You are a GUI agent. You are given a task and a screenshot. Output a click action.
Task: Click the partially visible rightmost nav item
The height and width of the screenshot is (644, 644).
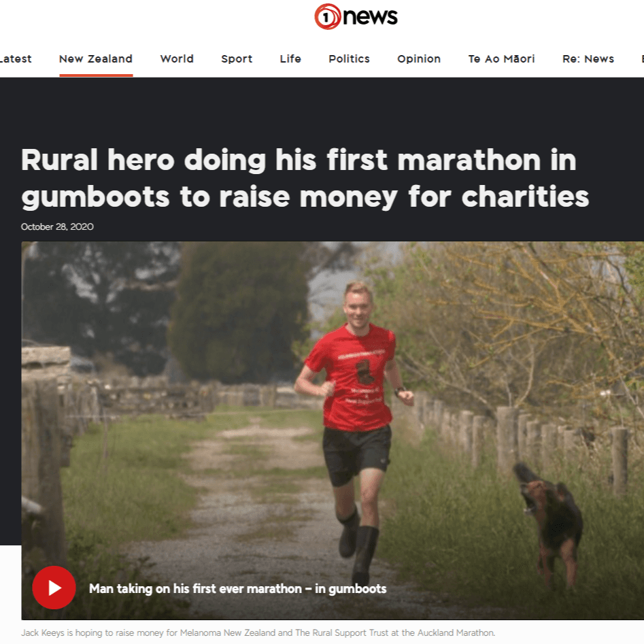tap(643, 58)
